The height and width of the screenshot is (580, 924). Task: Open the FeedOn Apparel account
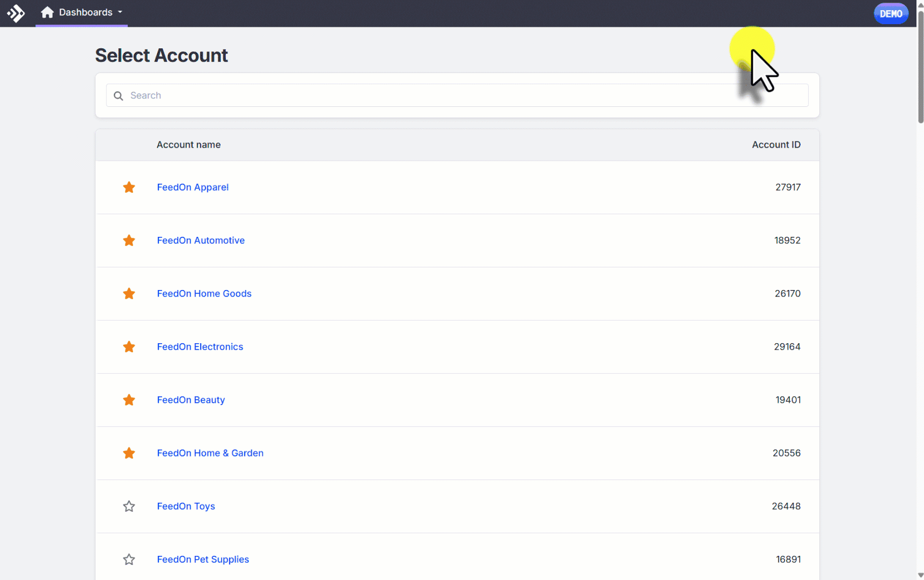(x=193, y=187)
